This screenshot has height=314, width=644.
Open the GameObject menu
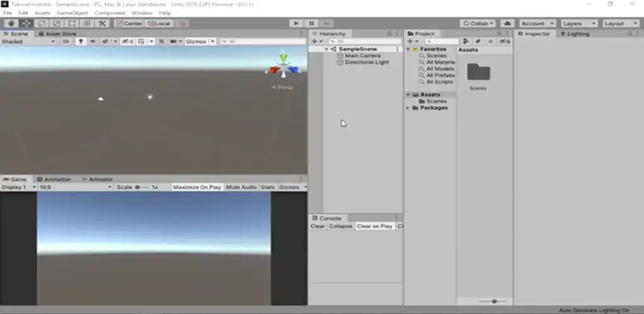point(72,13)
